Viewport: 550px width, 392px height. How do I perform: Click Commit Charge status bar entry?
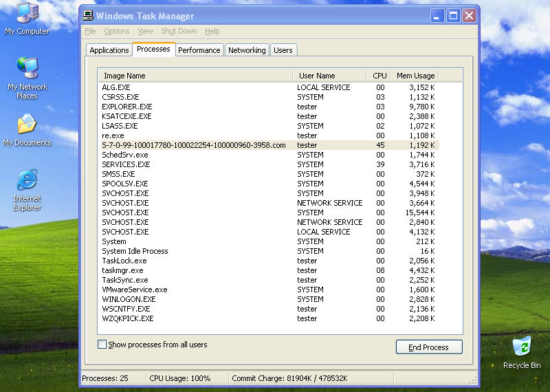coord(289,378)
